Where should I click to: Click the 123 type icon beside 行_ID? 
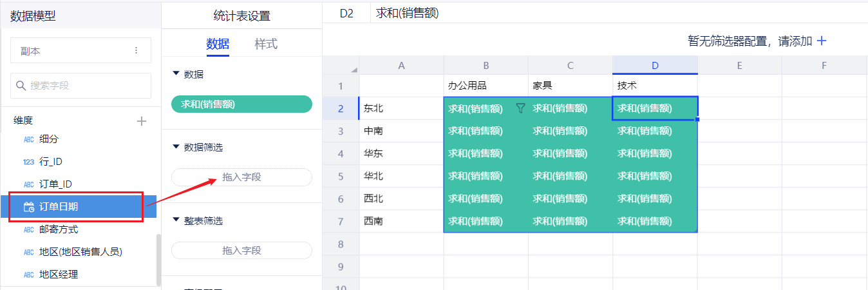[28, 162]
